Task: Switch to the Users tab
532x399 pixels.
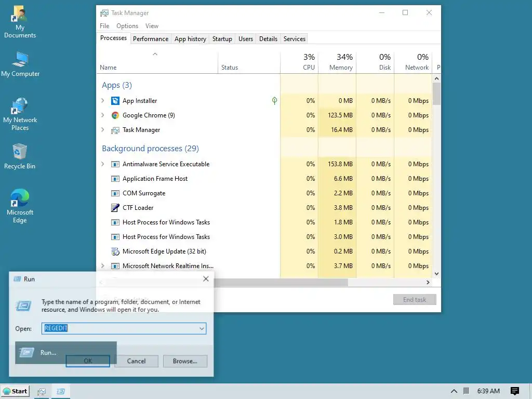Action: (x=246, y=38)
